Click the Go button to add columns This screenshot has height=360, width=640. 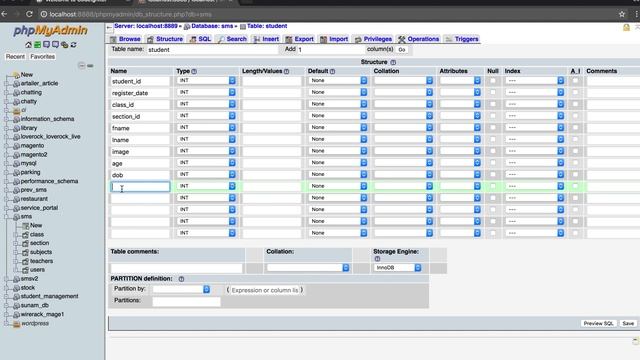402,49
